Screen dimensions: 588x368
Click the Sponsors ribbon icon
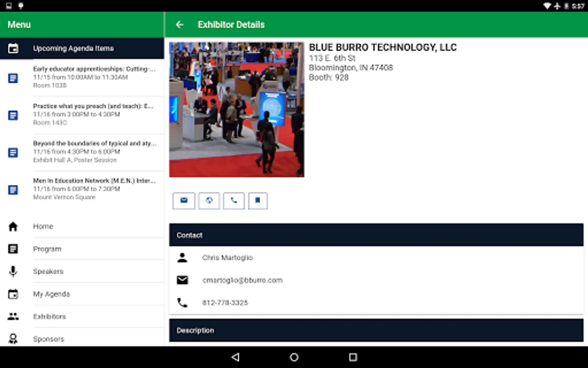click(x=13, y=339)
